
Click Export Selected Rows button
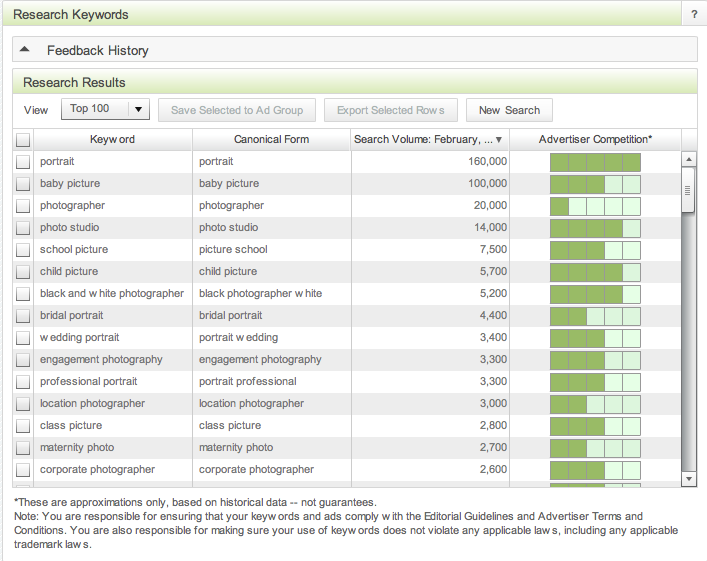coord(391,110)
